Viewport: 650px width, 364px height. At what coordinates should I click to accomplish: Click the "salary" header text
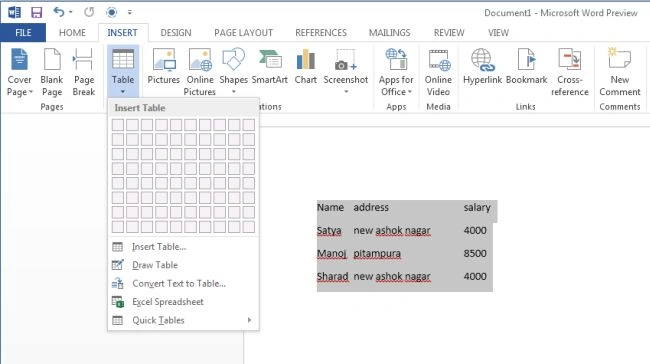point(477,208)
